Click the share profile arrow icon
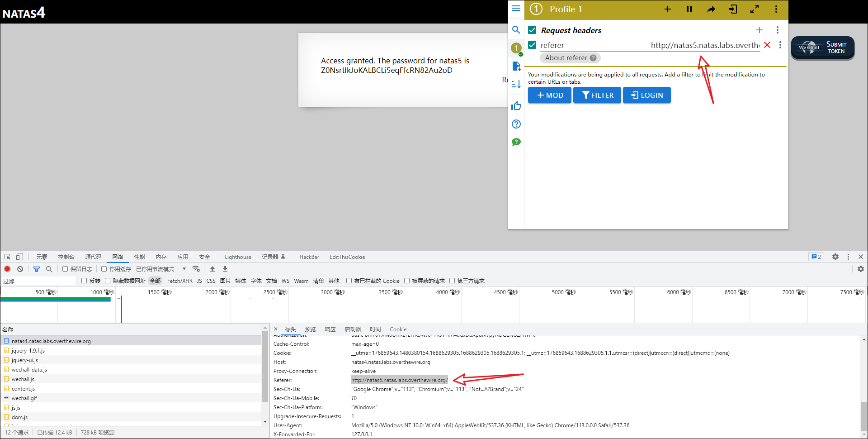Image resolution: width=868 pixels, height=439 pixels. click(x=711, y=9)
